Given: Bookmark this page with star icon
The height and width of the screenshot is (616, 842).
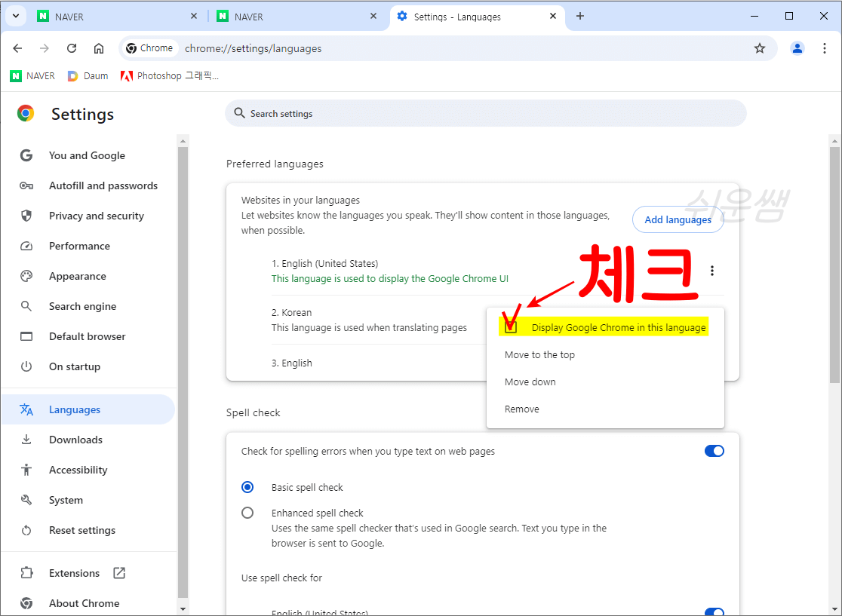Looking at the screenshot, I should pos(759,48).
